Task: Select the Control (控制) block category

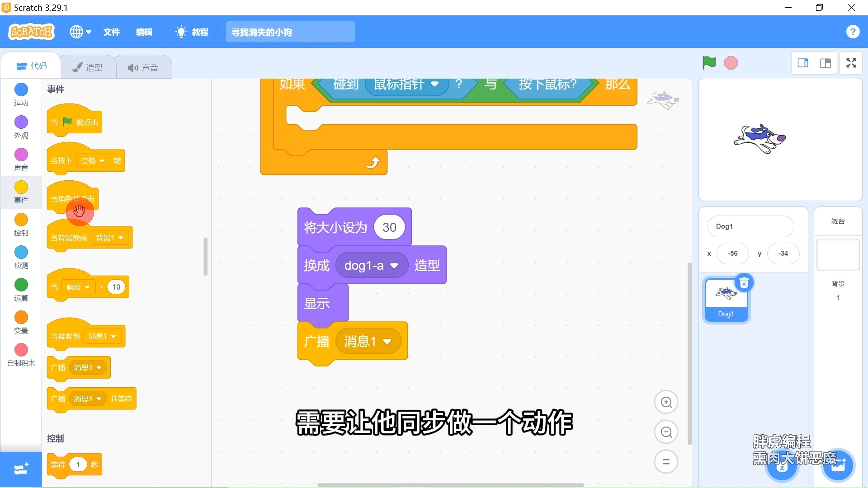Action: (20, 225)
